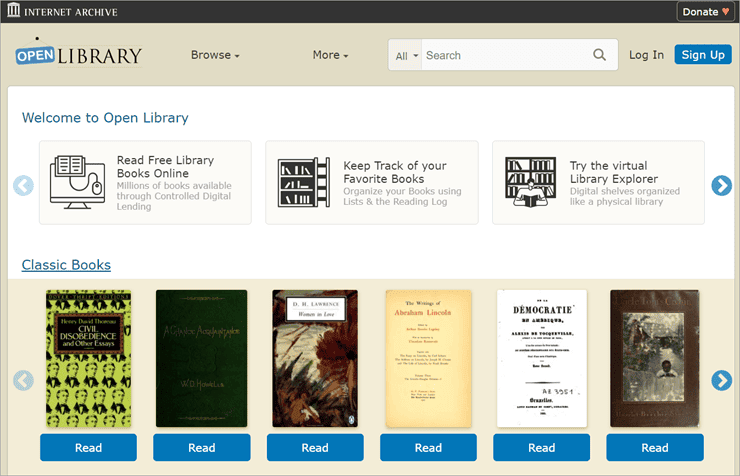Go back in welcome carousel with left arrow
Viewport: 740px width, 476px height.
23,185
